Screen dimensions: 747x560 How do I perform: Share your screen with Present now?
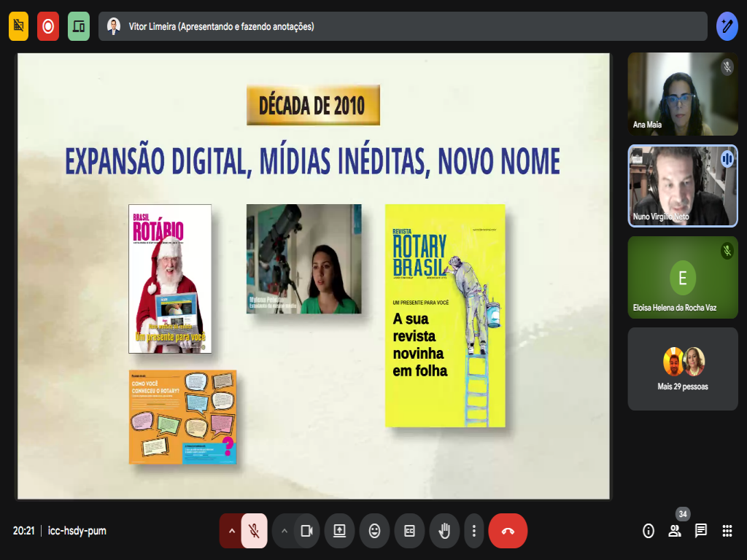point(339,531)
